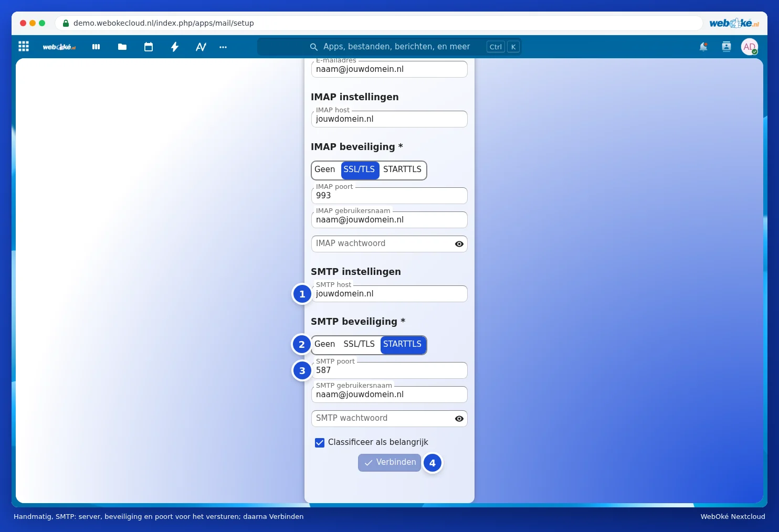
Task: Open the Calendar app icon
Action: pos(149,47)
